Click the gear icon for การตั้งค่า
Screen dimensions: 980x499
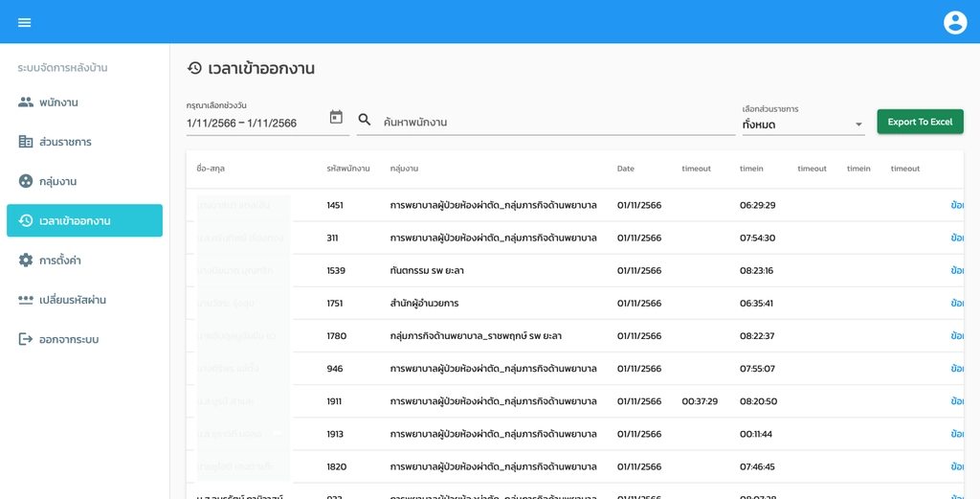click(x=26, y=261)
